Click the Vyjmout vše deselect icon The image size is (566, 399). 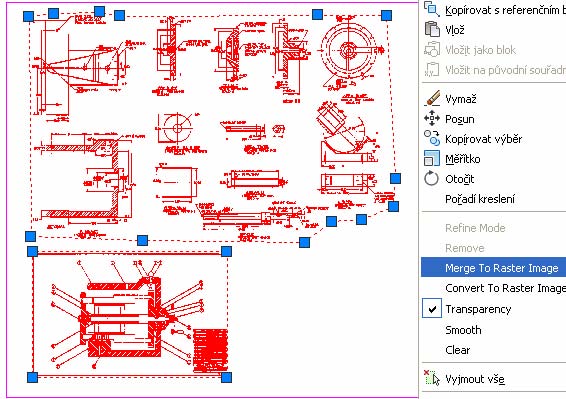432,378
